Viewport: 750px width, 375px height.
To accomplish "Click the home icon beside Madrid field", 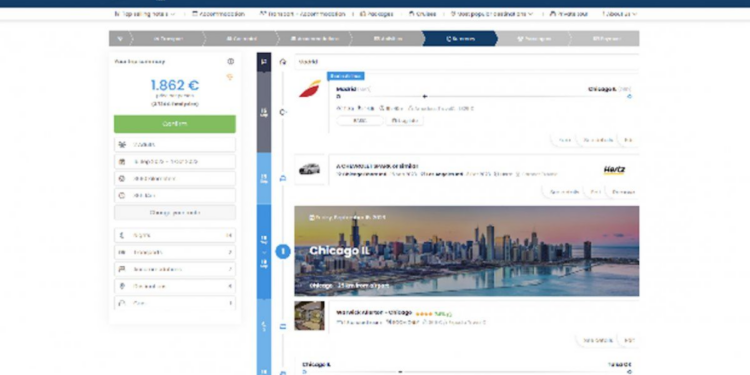I will [283, 62].
